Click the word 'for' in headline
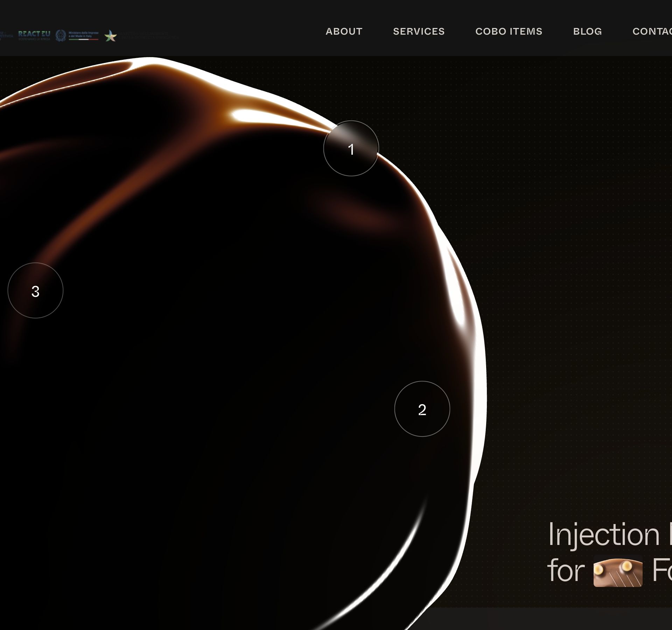Viewport: 672px width, 630px height. (566, 571)
